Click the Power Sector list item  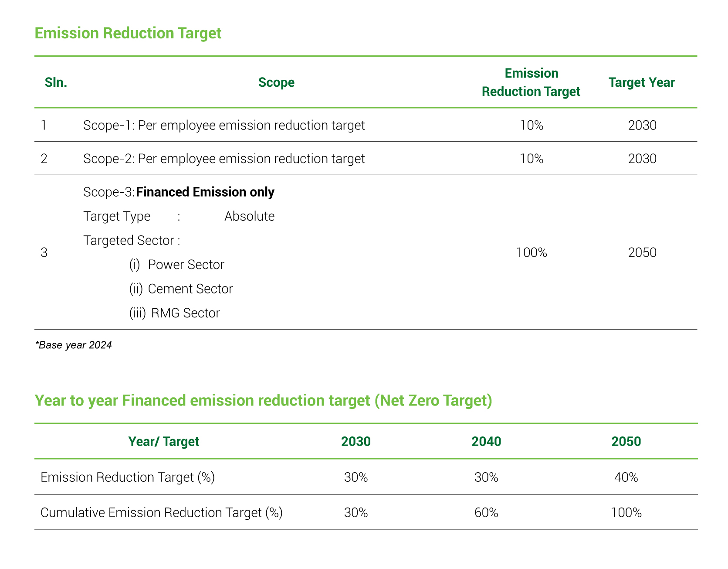click(x=186, y=265)
